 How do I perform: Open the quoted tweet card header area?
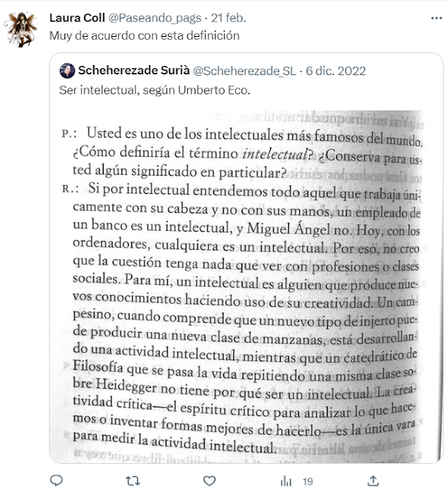[x=212, y=71]
